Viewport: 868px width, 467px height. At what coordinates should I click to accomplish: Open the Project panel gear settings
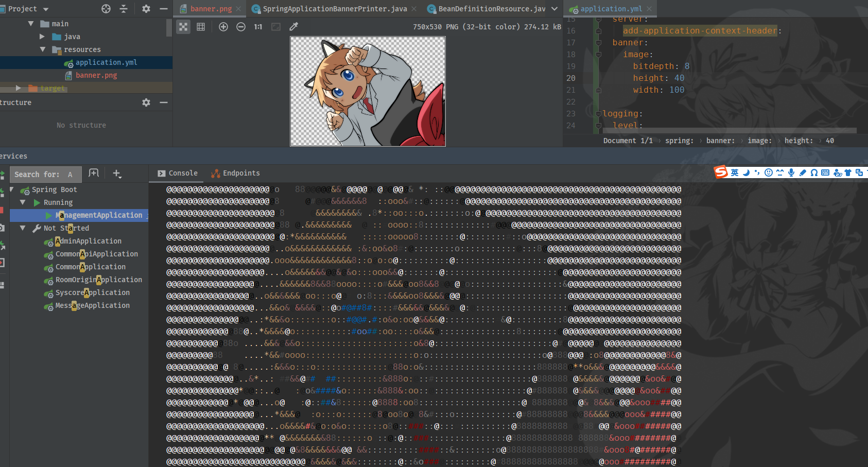click(146, 9)
